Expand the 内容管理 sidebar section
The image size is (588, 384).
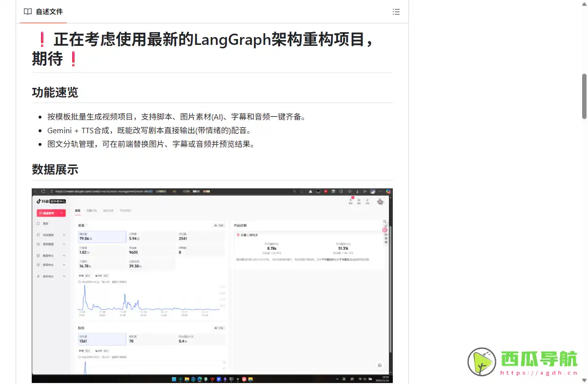point(48,235)
